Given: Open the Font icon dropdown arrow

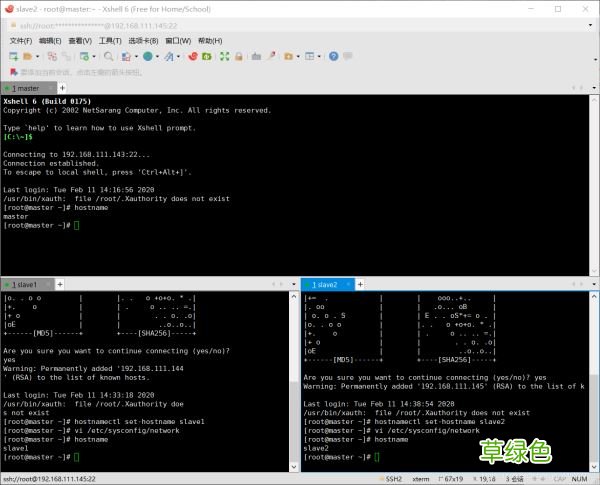Looking at the screenshot, I should [x=178, y=57].
